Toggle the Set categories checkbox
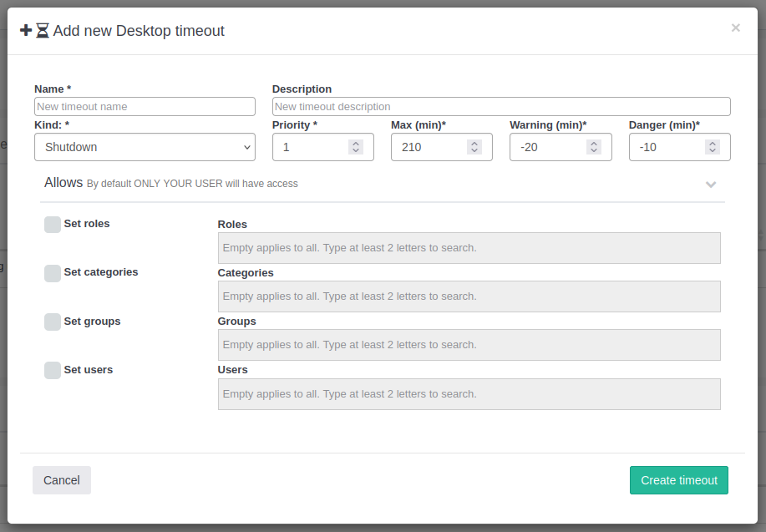The width and height of the screenshot is (766, 532). [x=53, y=273]
